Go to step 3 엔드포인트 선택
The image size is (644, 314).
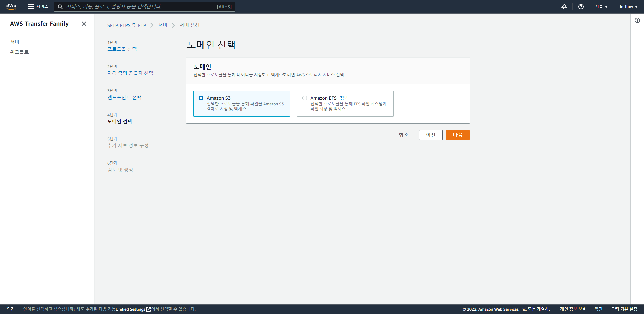click(124, 97)
